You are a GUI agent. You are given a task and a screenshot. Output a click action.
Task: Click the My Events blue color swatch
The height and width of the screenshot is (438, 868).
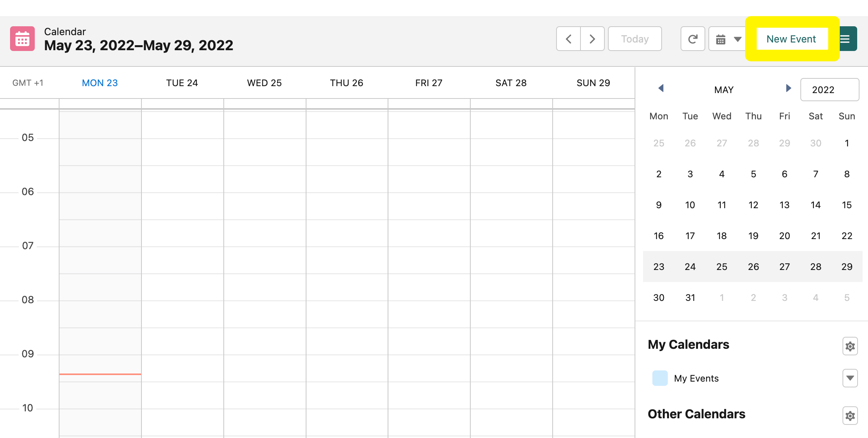tap(660, 378)
